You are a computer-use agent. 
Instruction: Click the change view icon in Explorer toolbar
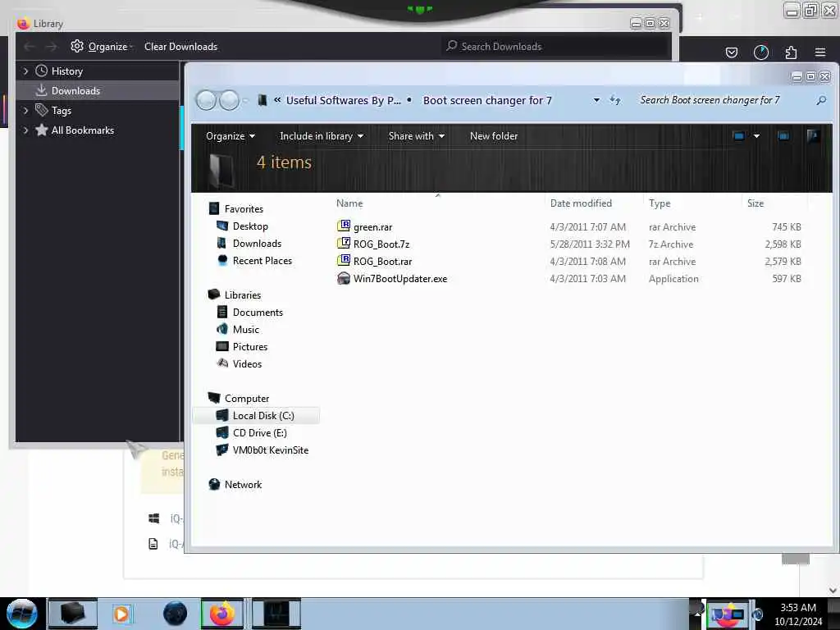[x=739, y=136]
